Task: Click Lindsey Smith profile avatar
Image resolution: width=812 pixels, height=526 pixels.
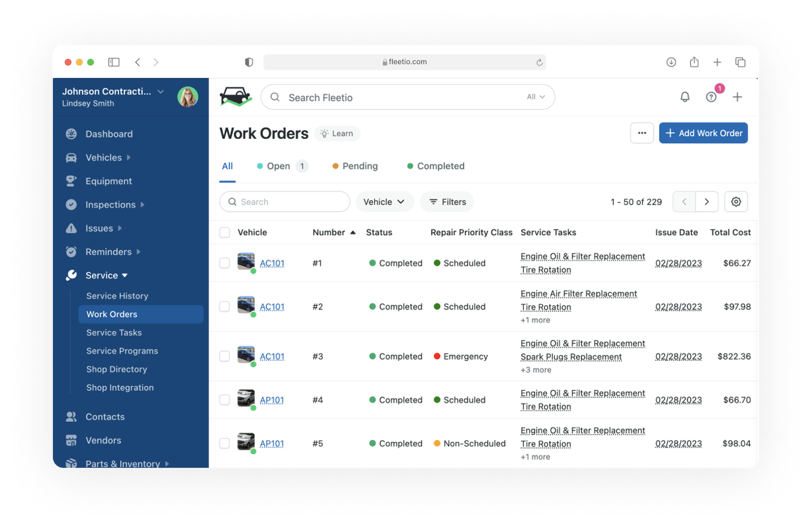Action: pyautogui.click(x=187, y=97)
